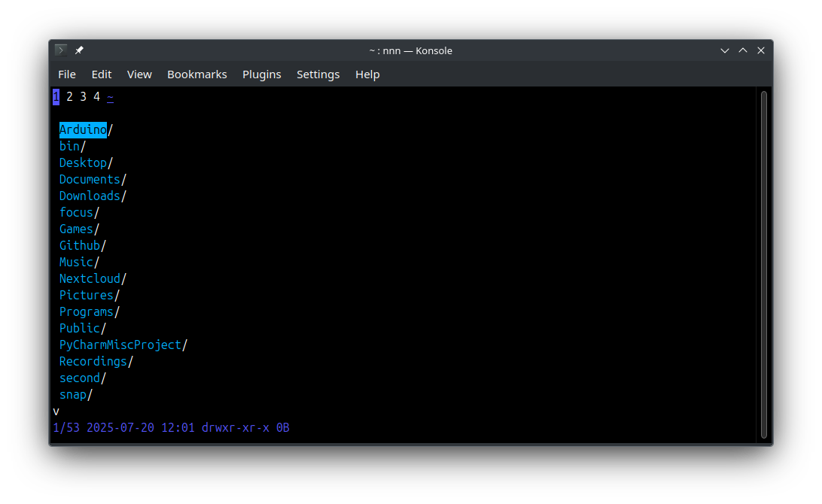This screenshot has width=822, height=504.
Task: Open the View menu
Action: click(139, 74)
